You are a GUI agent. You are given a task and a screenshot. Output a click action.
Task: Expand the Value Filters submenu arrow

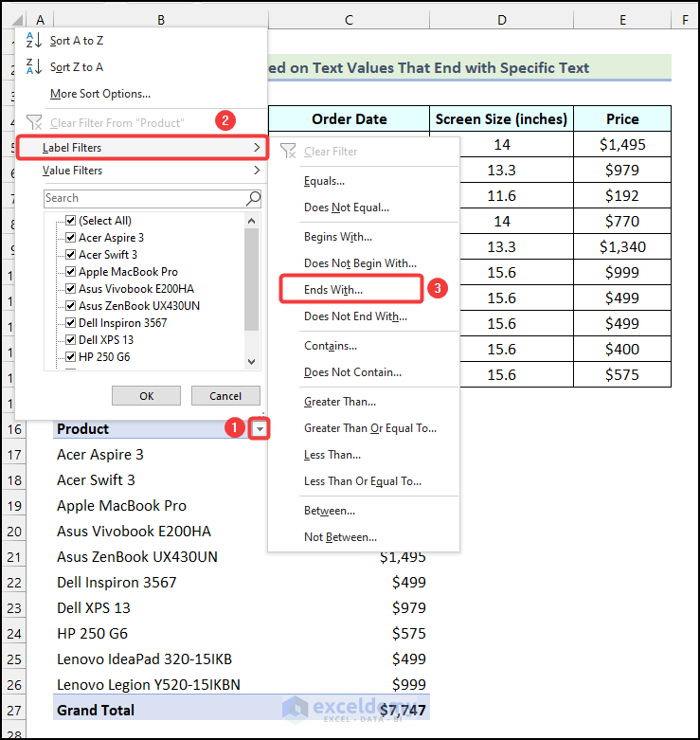click(257, 170)
